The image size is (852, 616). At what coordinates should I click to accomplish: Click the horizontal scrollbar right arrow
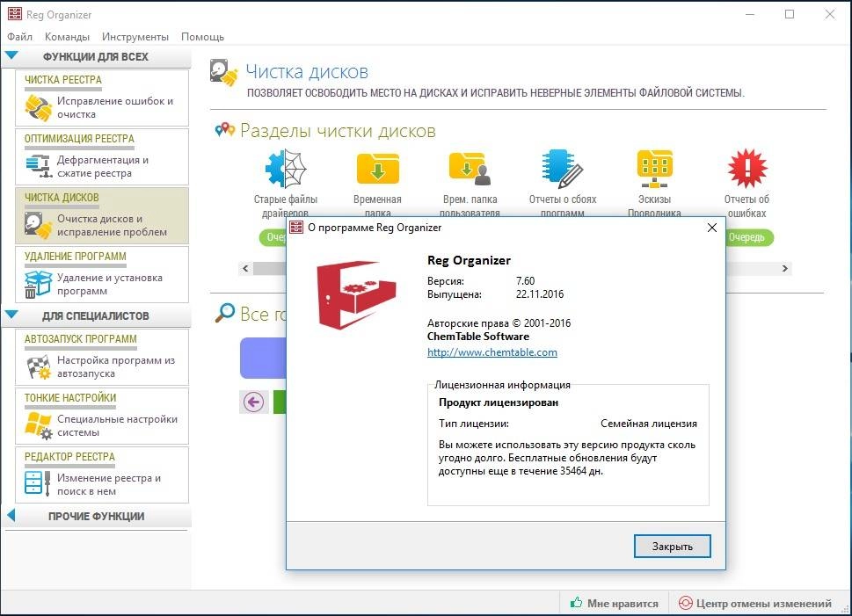[784, 268]
